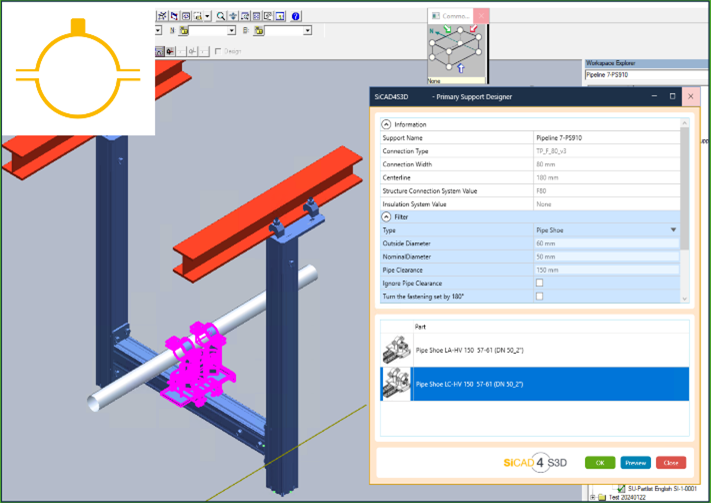Screen dimensions: 711x503
Task: Collapse the Filter section
Action: pos(386,216)
